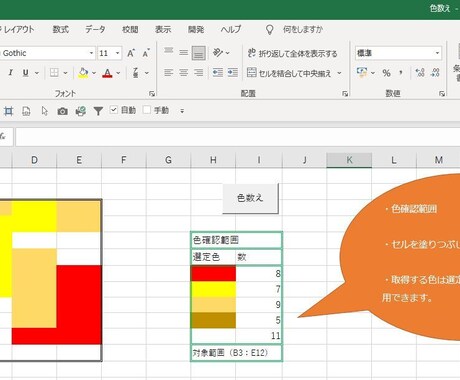Select column K header
Viewport: 460px width, 380px height.
[349, 160]
